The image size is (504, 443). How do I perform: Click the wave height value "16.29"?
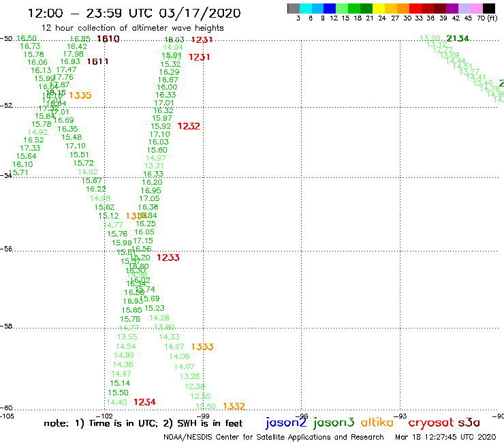pyautogui.click(x=170, y=72)
